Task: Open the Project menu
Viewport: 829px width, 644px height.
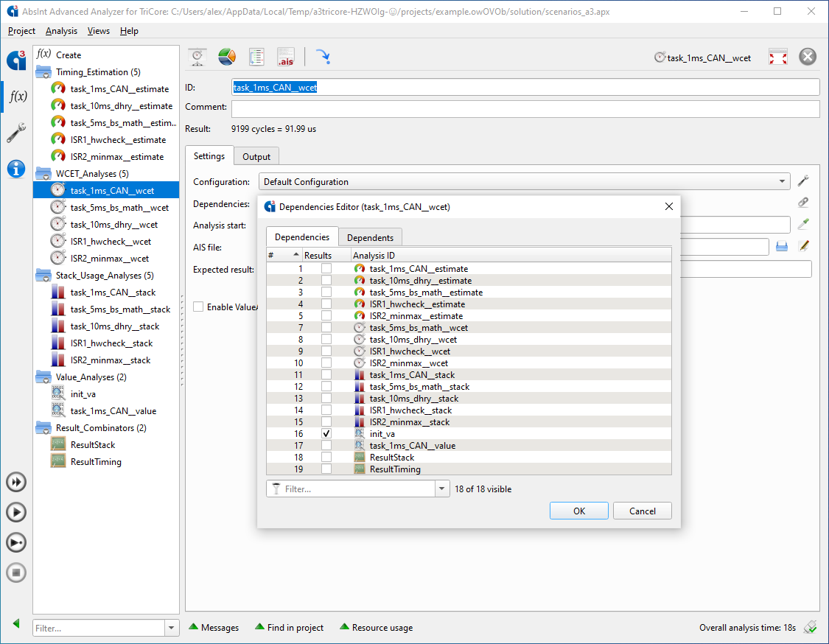Action: (x=21, y=31)
